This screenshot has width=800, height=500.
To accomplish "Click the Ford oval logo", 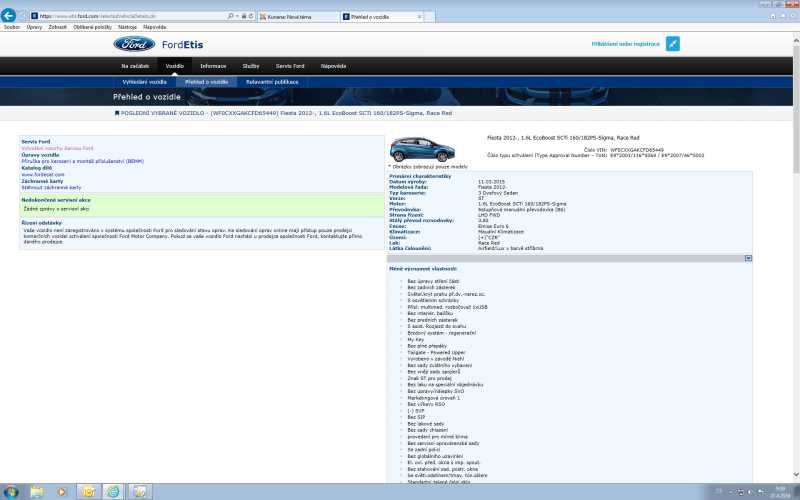I will tap(134, 44).
